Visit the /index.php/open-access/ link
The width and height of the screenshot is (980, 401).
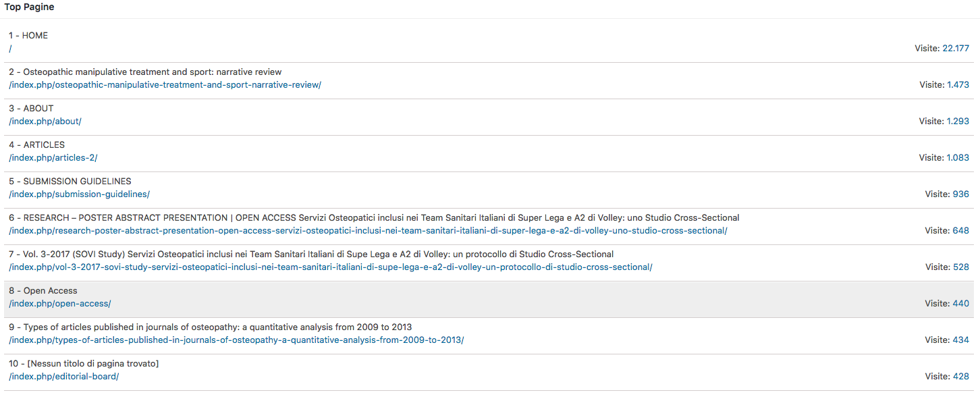(59, 304)
